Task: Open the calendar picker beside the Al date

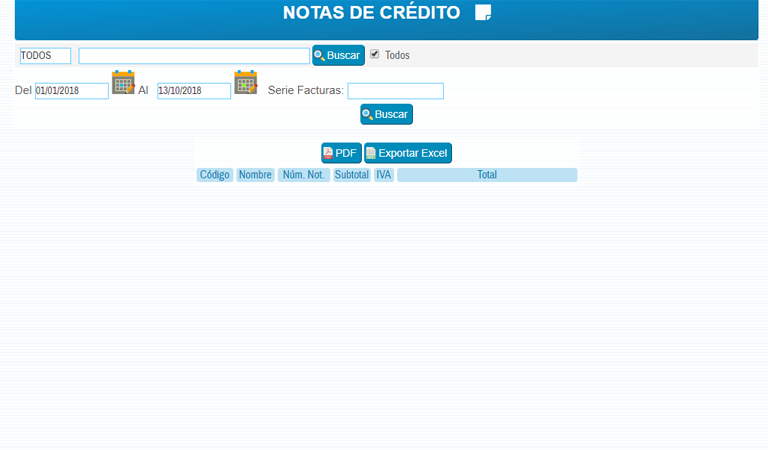Action: (246, 82)
